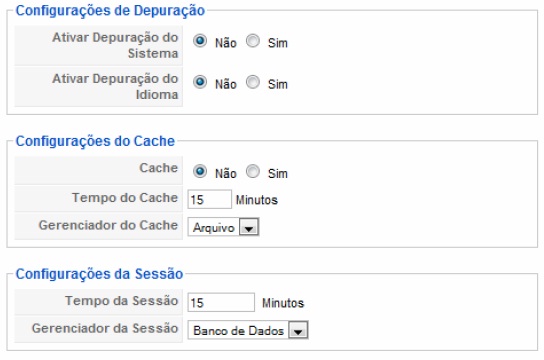Screen dimensions: 544x360
Task: Click the Ativar Depuração do Idioma label
Action: tap(115, 87)
